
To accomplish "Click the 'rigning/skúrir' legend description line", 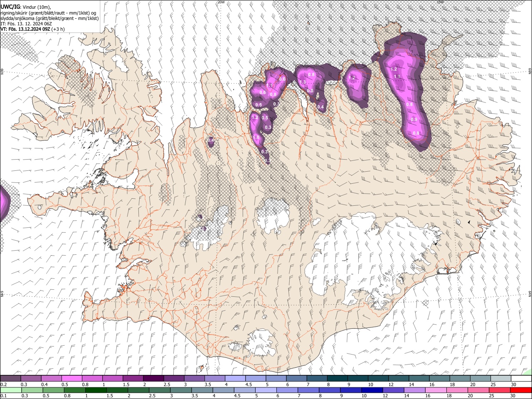I will 48,13.
